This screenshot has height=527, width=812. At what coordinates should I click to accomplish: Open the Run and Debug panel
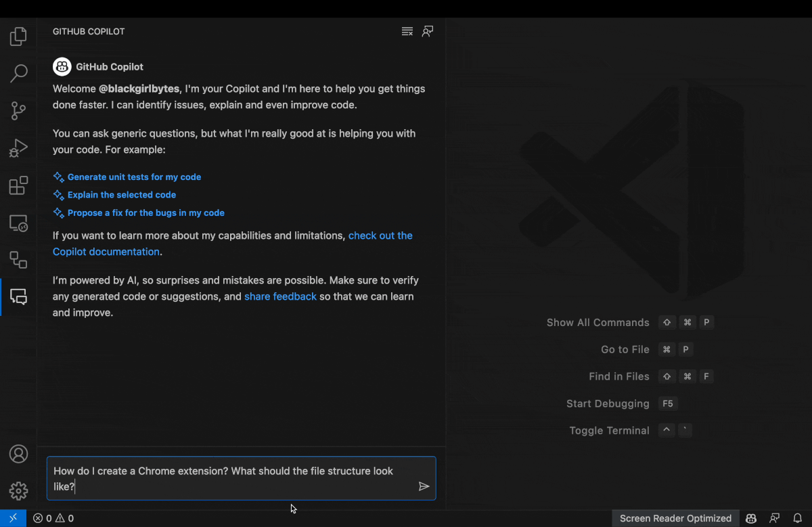tap(18, 147)
